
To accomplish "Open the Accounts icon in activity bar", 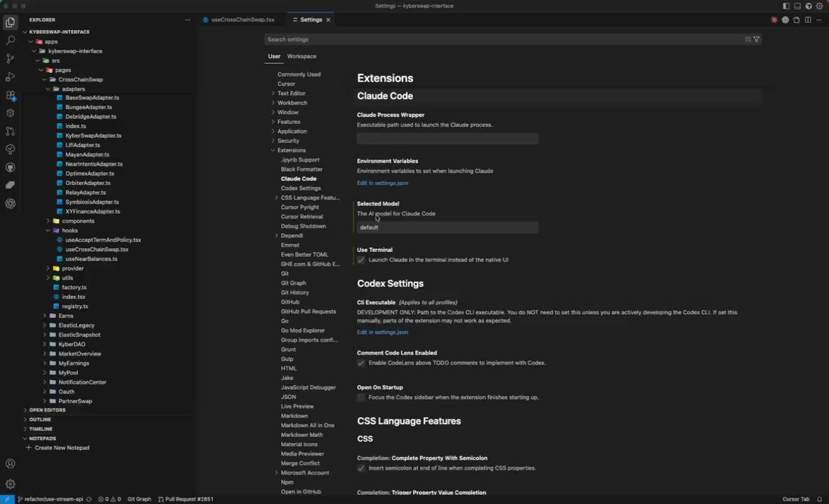I will tap(10, 464).
